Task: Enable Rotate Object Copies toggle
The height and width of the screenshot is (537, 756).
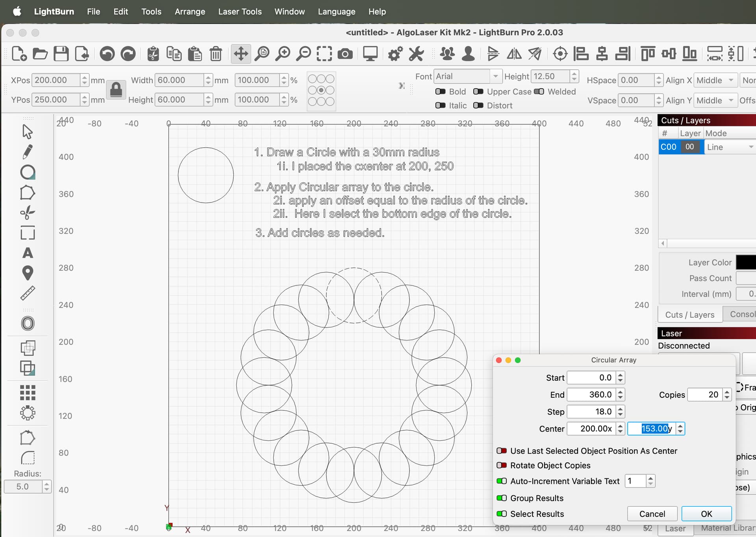Action: coord(502,465)
